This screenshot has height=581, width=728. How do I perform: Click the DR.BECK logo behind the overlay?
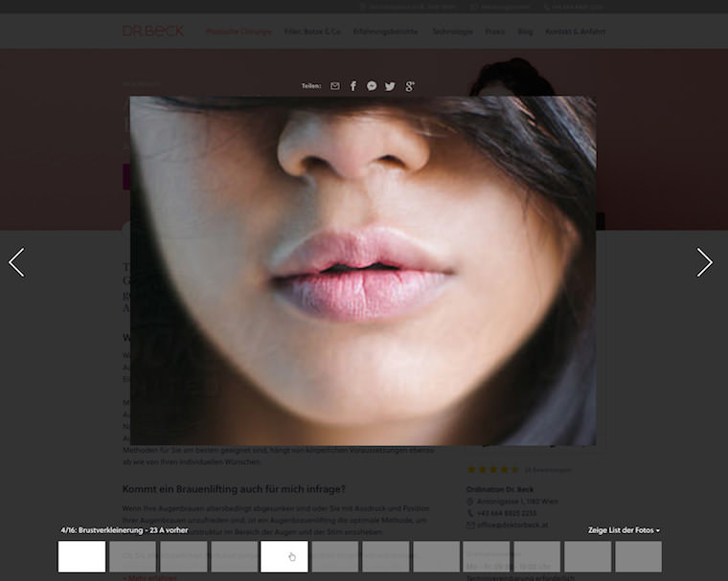click(153, 31)
